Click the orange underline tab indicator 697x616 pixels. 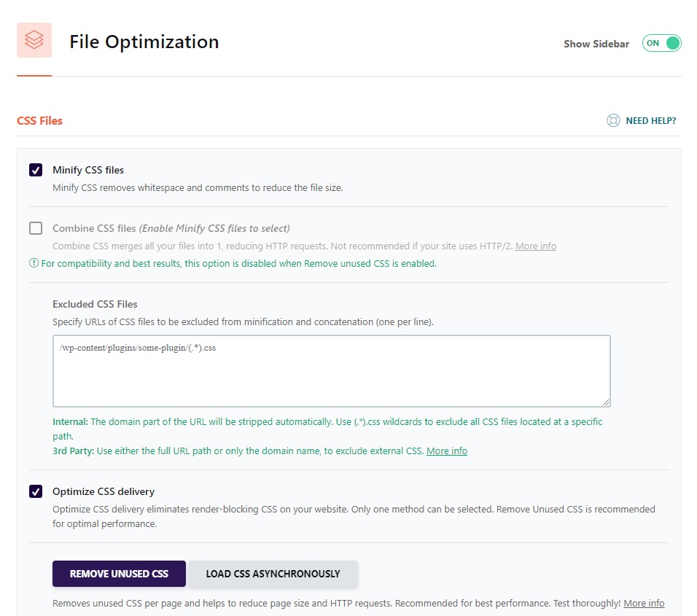[x=34, y=75]
